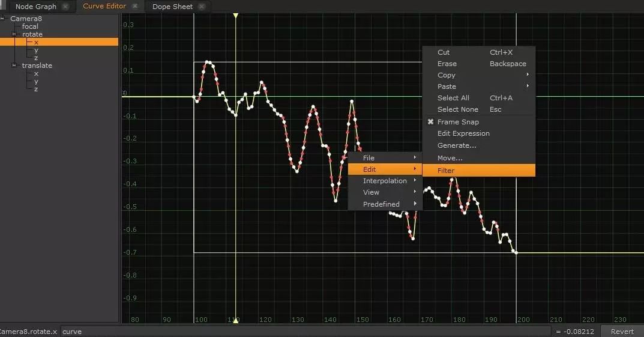Screen dimensions: 644x337
Task: Select the Camera8 item in the tree
Action: 26,19
